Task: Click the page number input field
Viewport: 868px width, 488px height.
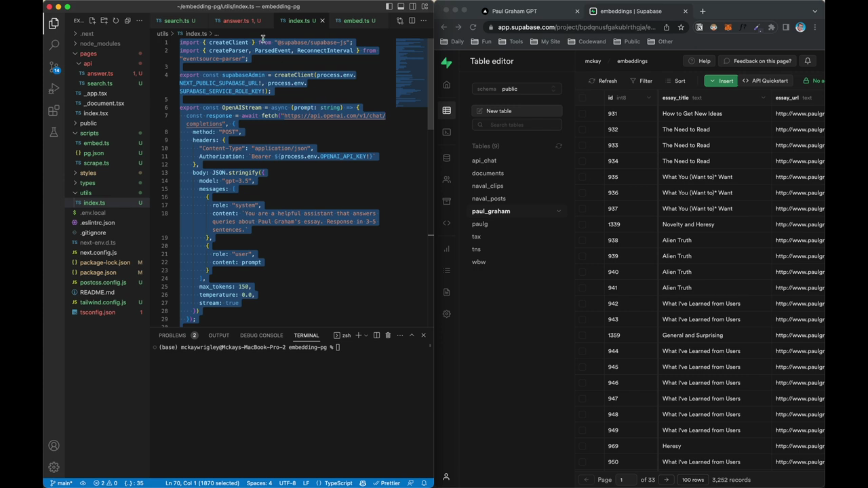Action: click(626, 480)
